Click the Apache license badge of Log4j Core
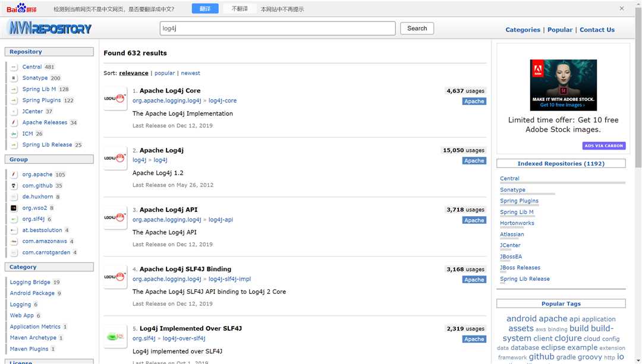This screenshot has width=642, height=364. click(474, 102)
